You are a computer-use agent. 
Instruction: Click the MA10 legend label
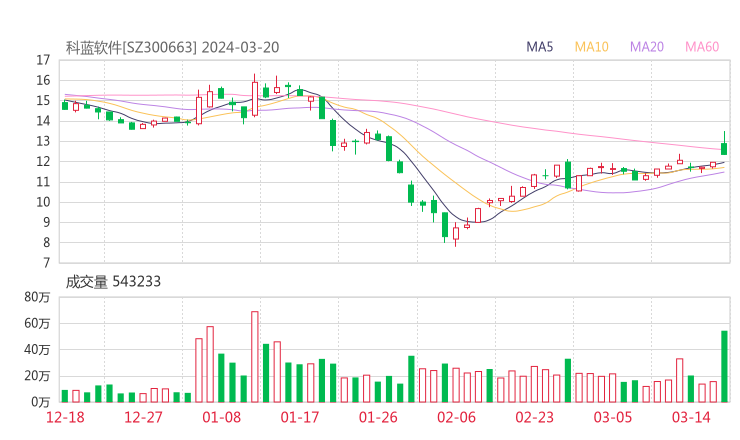(591, 47)
